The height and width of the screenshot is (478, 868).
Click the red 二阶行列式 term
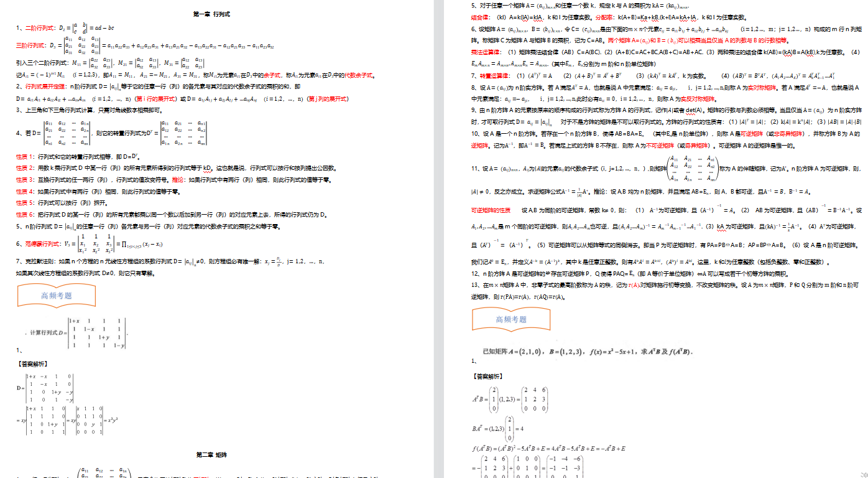[x=35, y=29]
